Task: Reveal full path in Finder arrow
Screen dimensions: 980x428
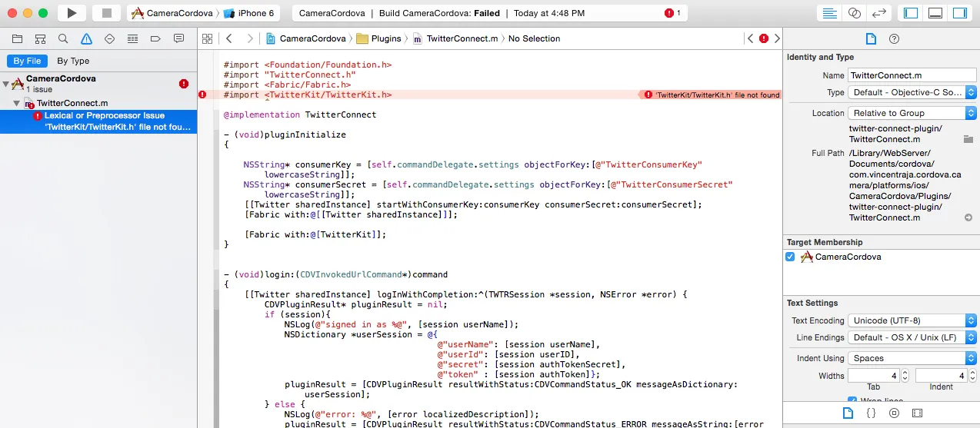Action: coord(968,217)
